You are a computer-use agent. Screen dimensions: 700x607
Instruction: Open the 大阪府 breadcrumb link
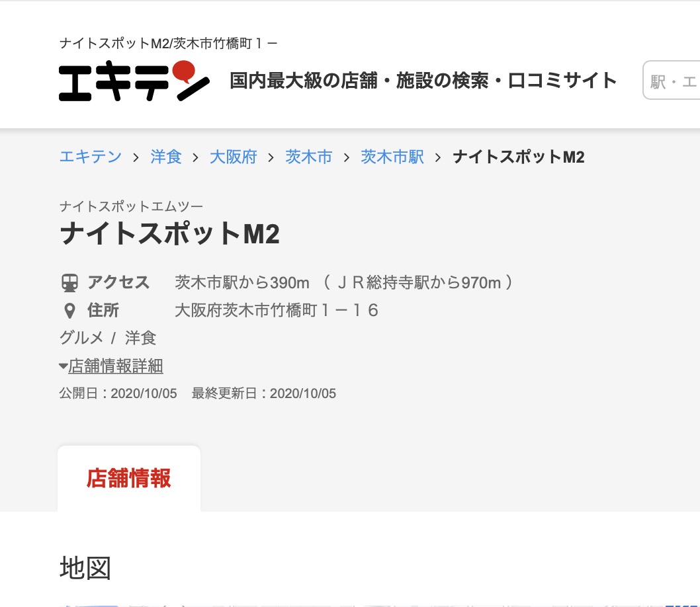[x=234, y=157]
